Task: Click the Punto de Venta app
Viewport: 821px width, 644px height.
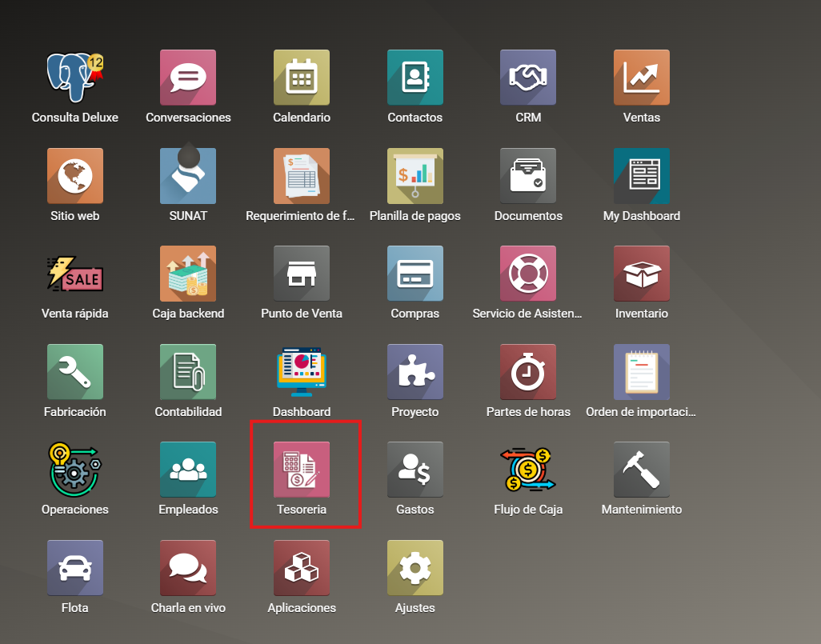Action: pyautogui.click(x=302, y=274)
